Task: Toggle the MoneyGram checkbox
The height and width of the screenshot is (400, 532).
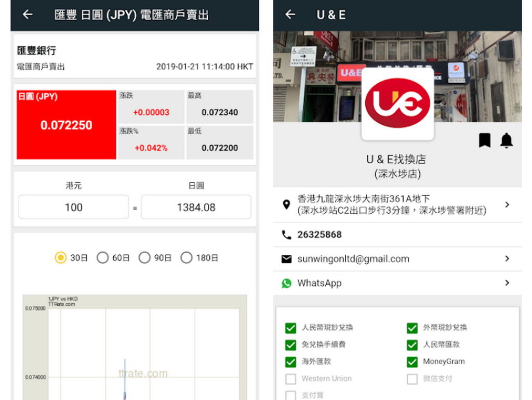Action: (x=412, y=362)
